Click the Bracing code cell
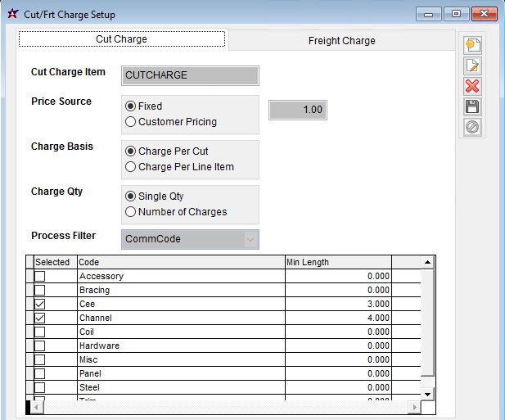The height and width of the screenshot is (420, 505). pos(182,290)
